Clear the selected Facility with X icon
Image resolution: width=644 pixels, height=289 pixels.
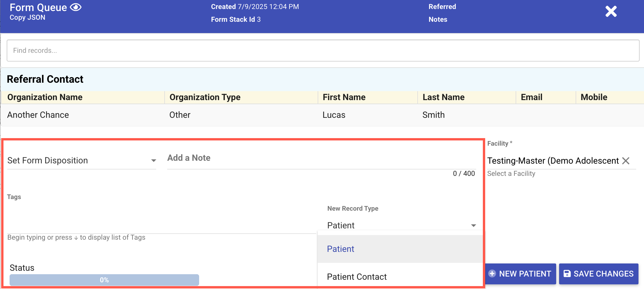pyautogui.click(x=626, y=161)
